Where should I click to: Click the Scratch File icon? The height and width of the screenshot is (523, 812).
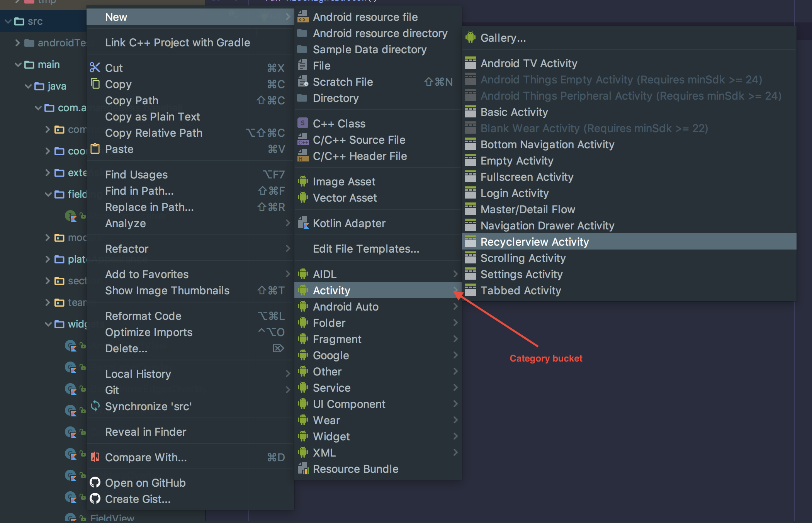303,82
